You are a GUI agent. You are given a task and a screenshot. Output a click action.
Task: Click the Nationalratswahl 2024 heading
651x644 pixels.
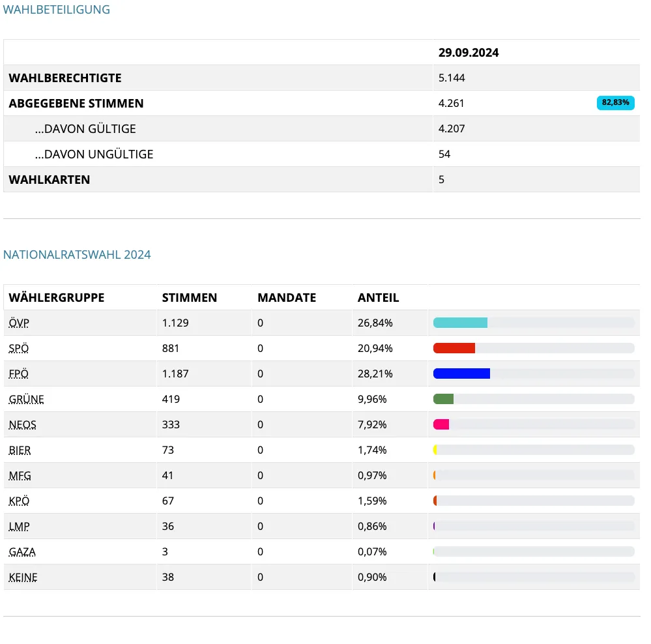point(77,254)
